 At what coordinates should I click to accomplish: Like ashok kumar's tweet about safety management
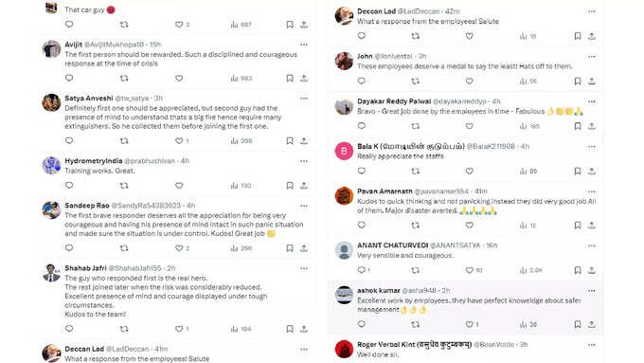(x=472, y=324)
